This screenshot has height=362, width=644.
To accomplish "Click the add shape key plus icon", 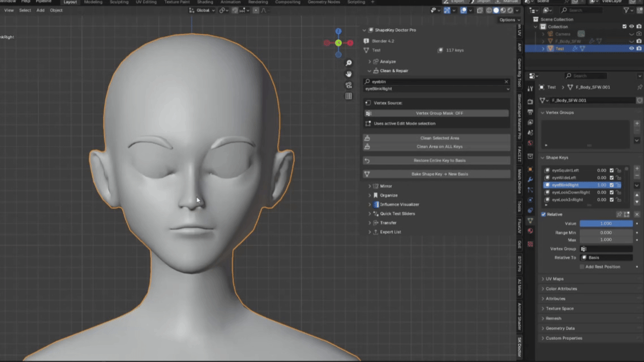I will coord(637,169).
